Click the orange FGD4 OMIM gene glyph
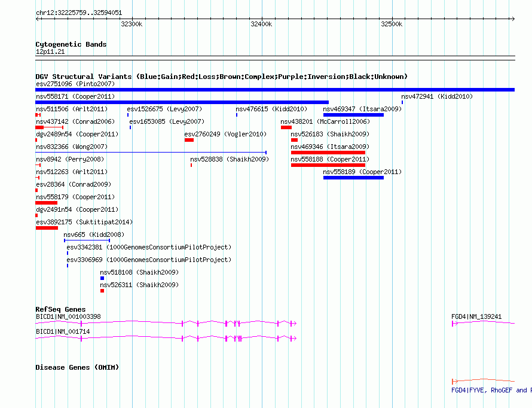The width and height of the screenshot is (532, 408). 483,381
